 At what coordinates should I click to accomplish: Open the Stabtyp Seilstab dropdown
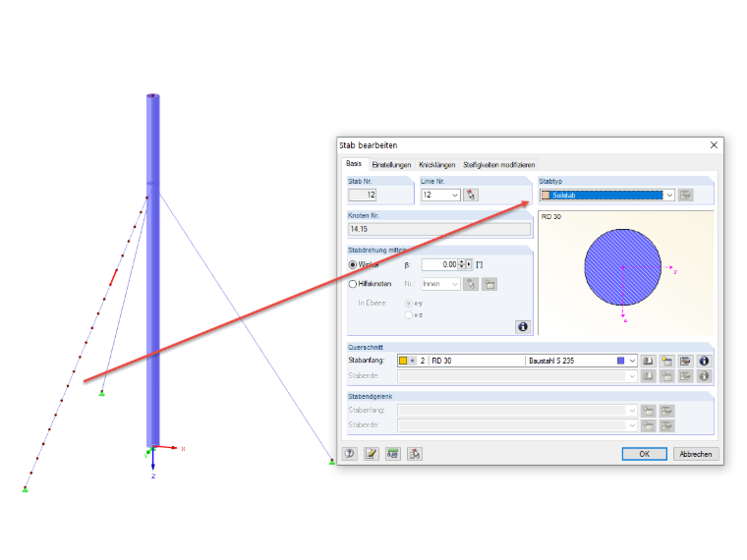(669, 195)
